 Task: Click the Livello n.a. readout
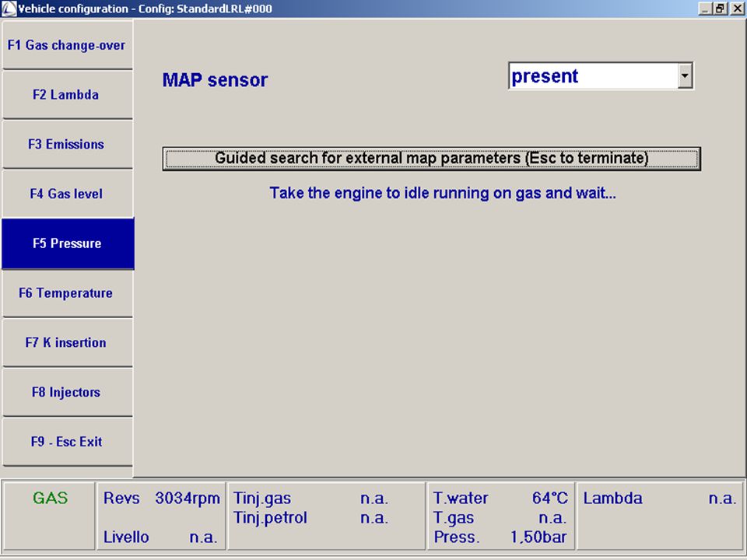pos(160,537)
